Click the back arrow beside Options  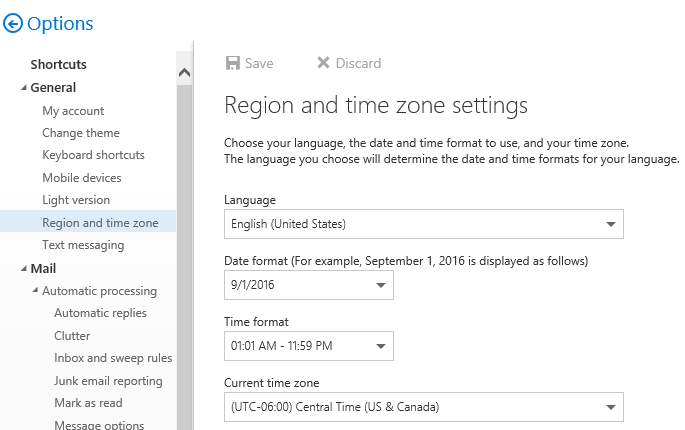(14, 24)
